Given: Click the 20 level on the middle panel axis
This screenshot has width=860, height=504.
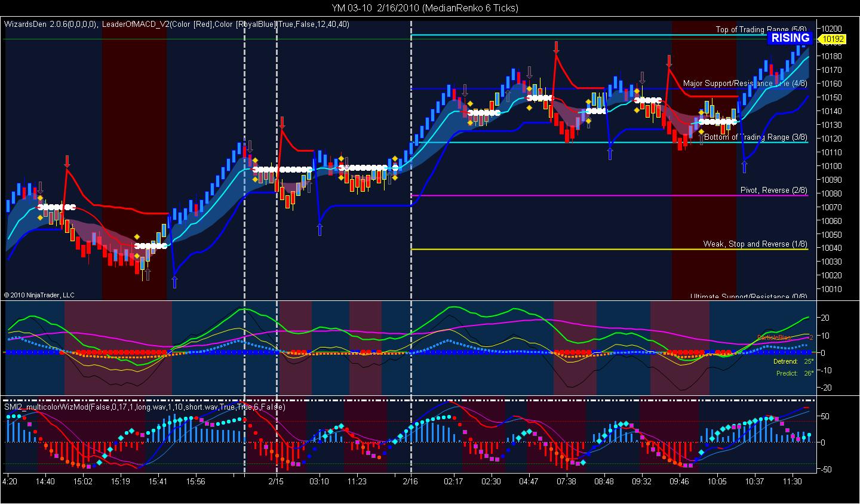Looking at the screenshot, I should [x=825, y=318].
